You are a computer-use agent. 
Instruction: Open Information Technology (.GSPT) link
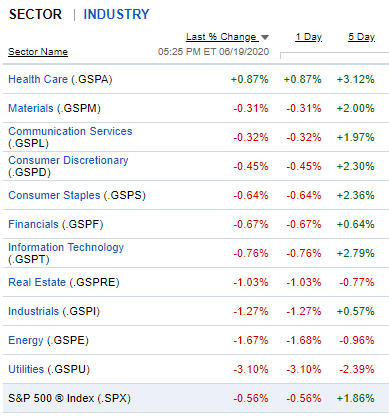(66, 253)
